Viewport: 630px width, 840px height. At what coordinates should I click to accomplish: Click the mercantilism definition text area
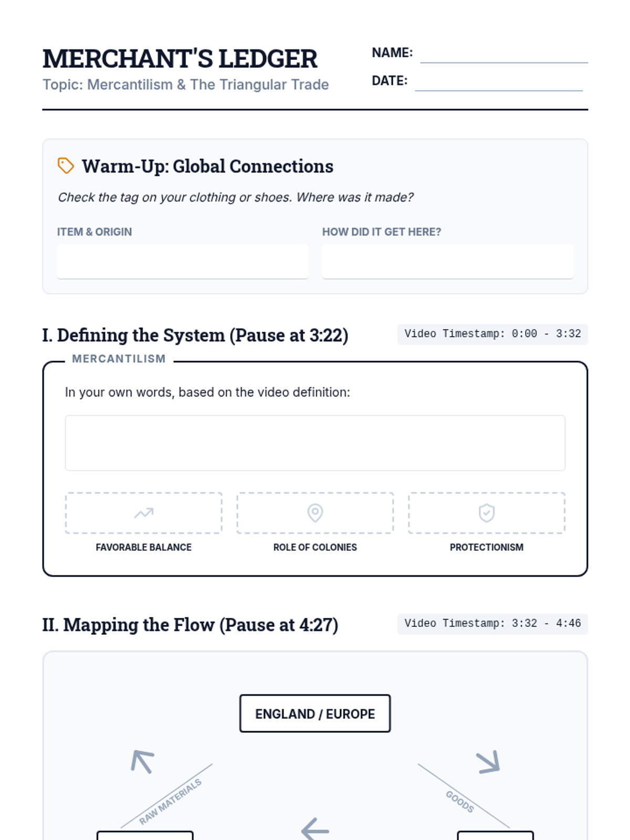(315, 443)
